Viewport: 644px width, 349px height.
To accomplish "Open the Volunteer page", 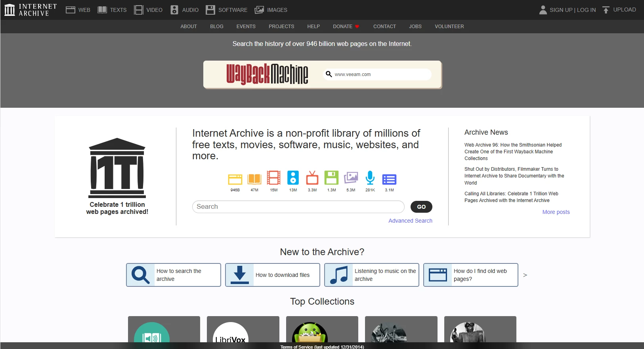I will point(449,27).
